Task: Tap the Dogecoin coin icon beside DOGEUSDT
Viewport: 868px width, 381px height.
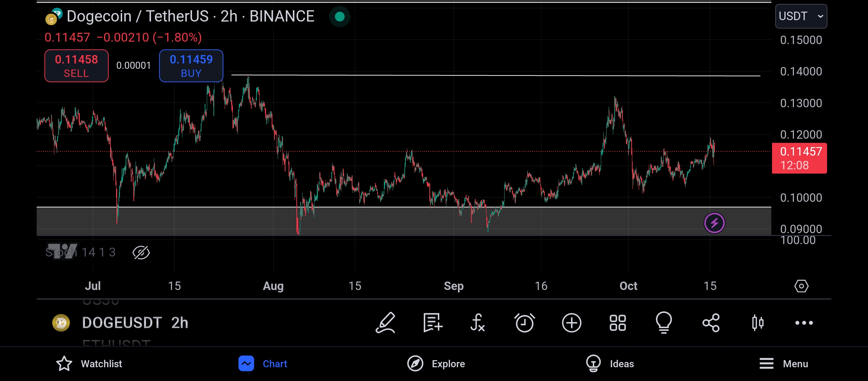Action: 61,323
